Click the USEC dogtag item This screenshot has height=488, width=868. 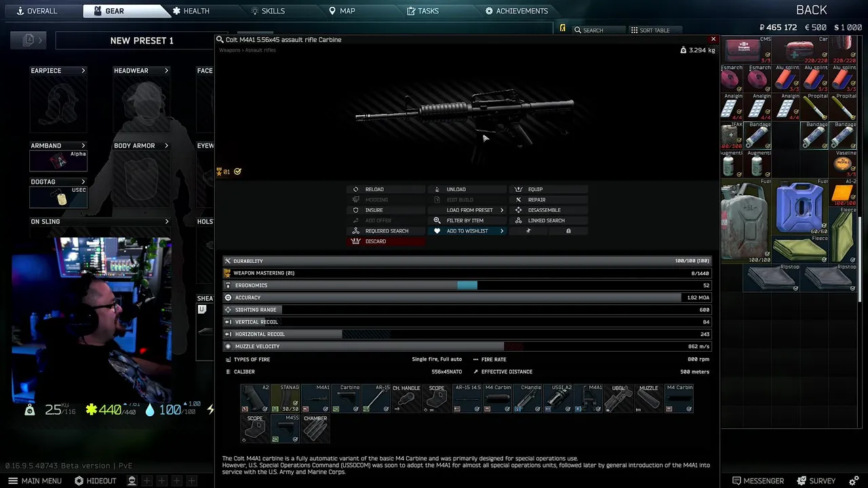[58, 197]
